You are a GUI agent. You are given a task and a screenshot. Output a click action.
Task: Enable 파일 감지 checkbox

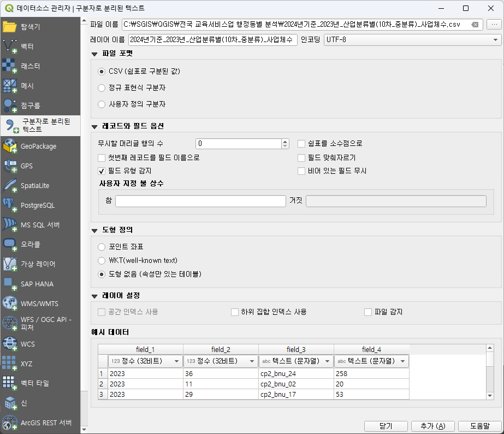368,312
